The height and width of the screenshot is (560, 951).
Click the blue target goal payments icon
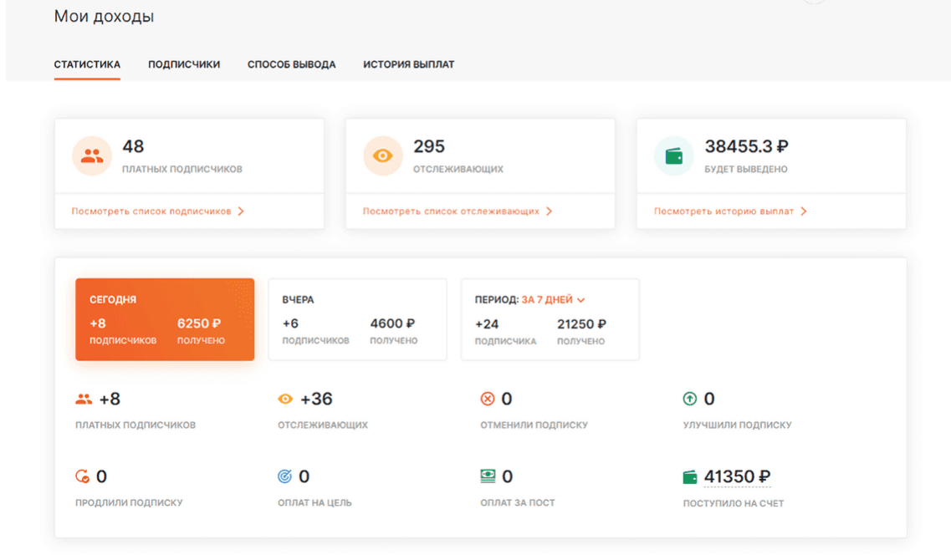tap(284, 476)
